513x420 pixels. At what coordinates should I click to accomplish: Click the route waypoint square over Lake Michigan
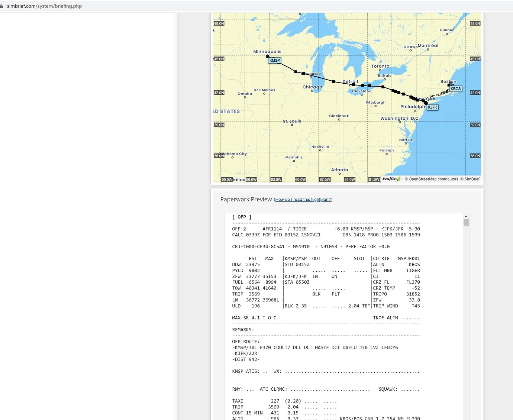(x=333, y=81)
